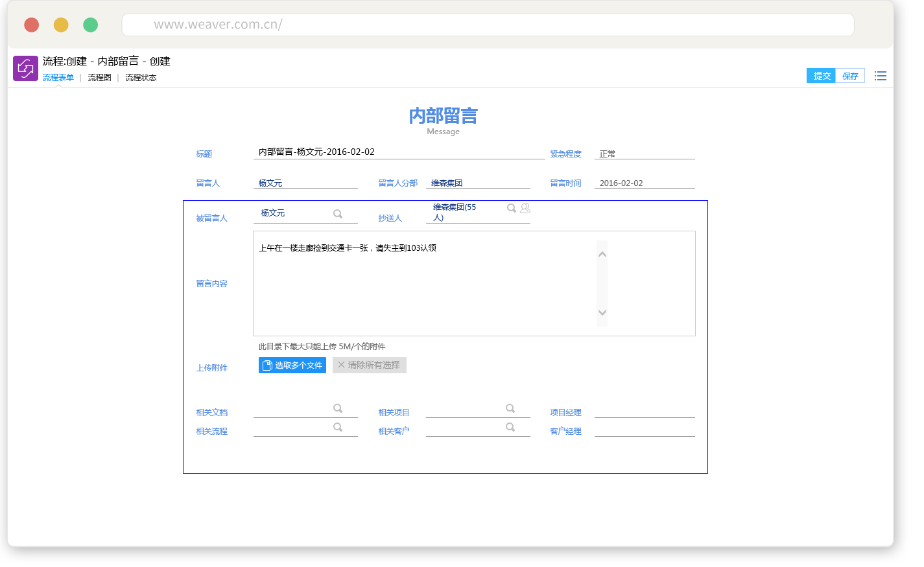The width and height of the screenshot is (924, 567).
Task: Focus the 标题 title input field
Action: (x=399, y=152)
